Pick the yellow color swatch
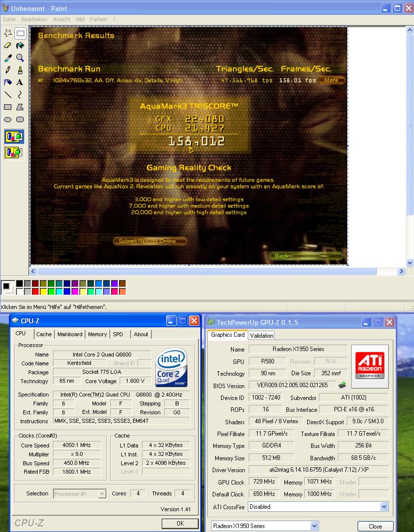 click(x=43, y=291)
